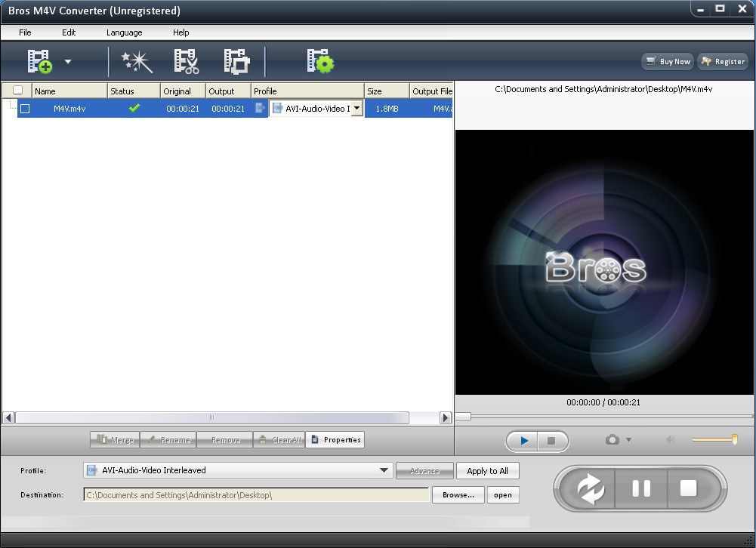Open the Language menu
Image resolution: width=756 pixels, height=548 pixels.
124,32
